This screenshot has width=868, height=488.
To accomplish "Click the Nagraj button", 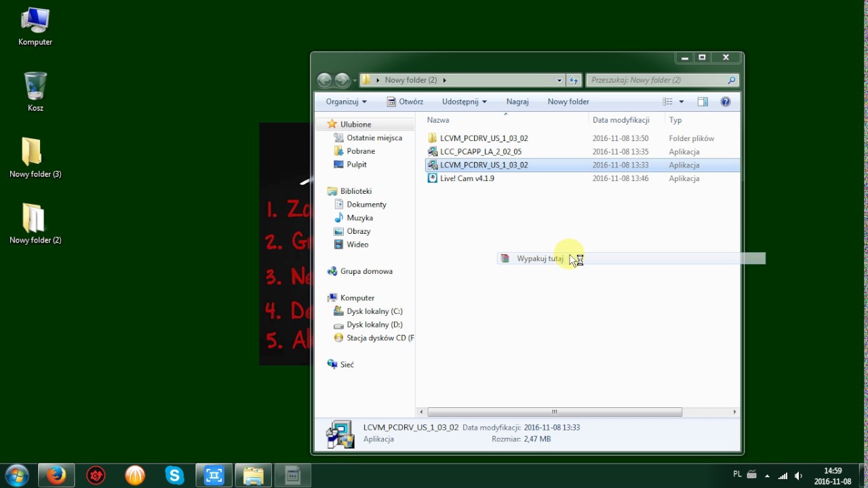I will 517,102.
